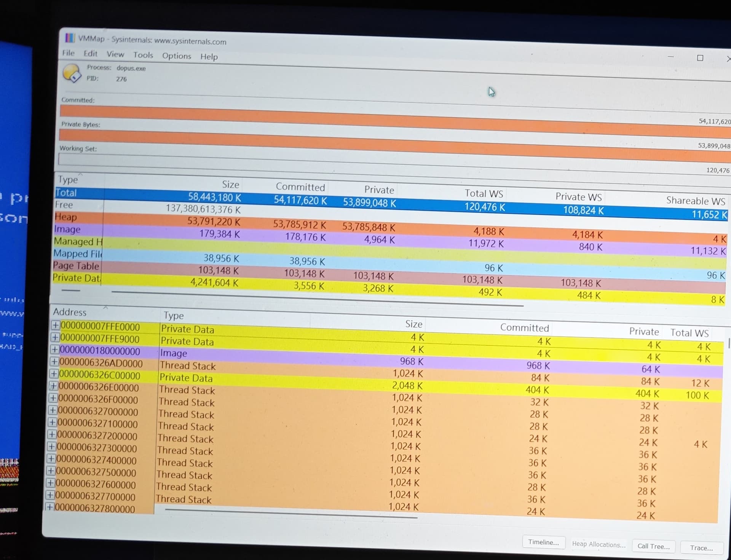731x560 pixels.
Task: Expand address 000000007FFE9000 row
Action: coord(55,337)
